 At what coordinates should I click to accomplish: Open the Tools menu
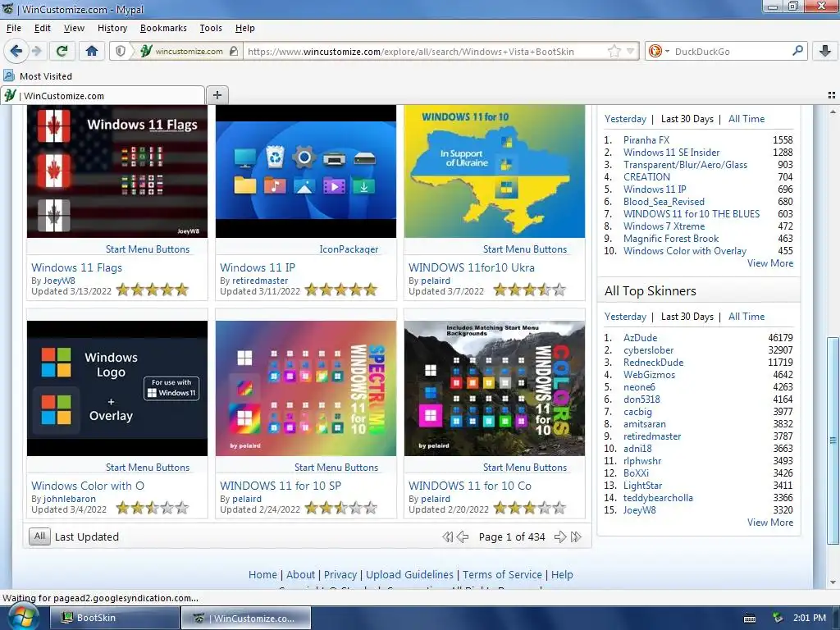(x=211, y=28)
